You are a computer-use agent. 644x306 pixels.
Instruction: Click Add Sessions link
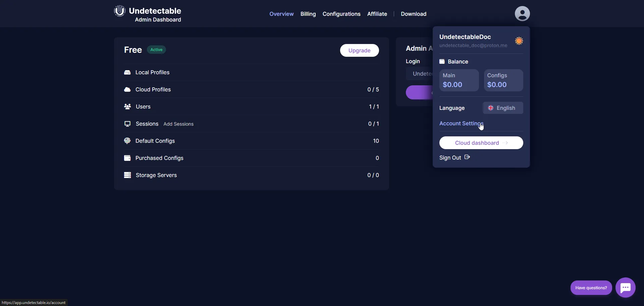point(178,124)
